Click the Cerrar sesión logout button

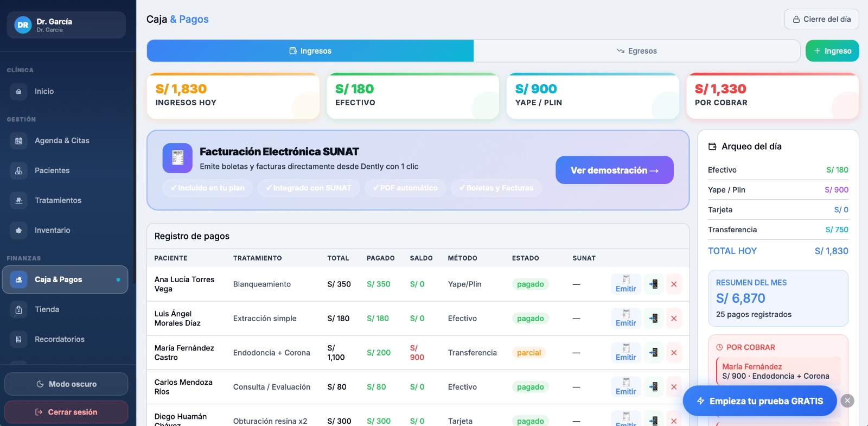(x=66, y=412)
